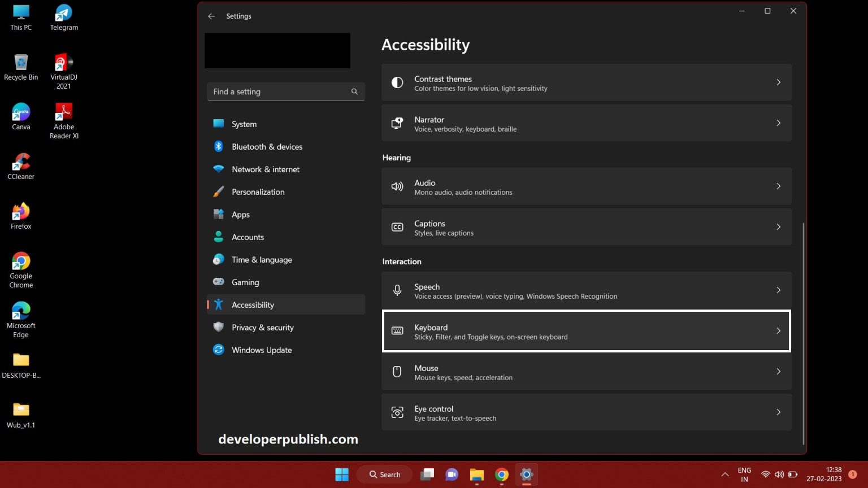The image size is (868, 488).
Task: Click the Wi-Fi icon in the system tray
Action: 766,474
